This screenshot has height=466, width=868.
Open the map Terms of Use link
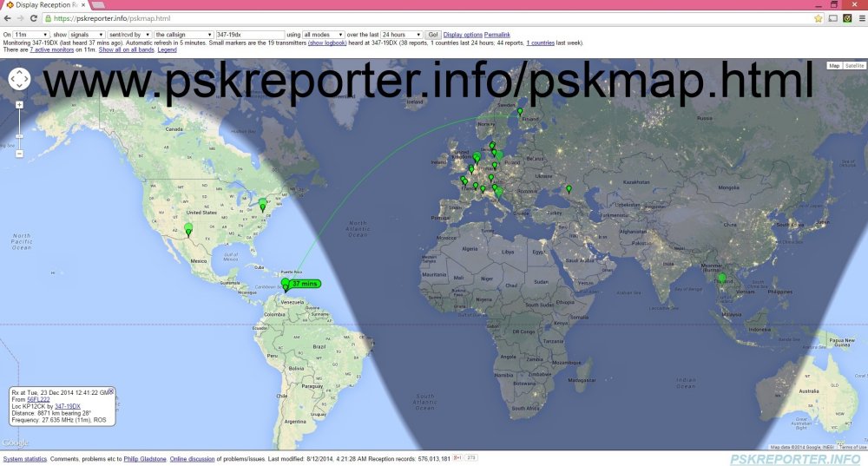point(853,447)
